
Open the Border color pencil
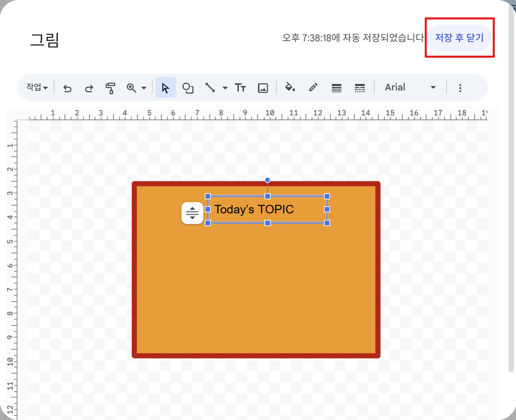(x=313, y=87)
